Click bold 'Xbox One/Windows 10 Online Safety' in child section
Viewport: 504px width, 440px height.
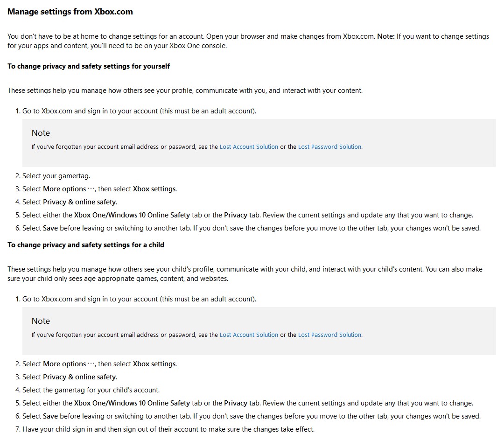coord(132,403)
